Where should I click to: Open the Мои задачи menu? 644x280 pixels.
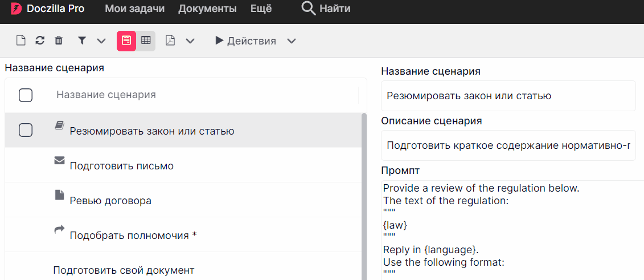click(x=135, y=9)
